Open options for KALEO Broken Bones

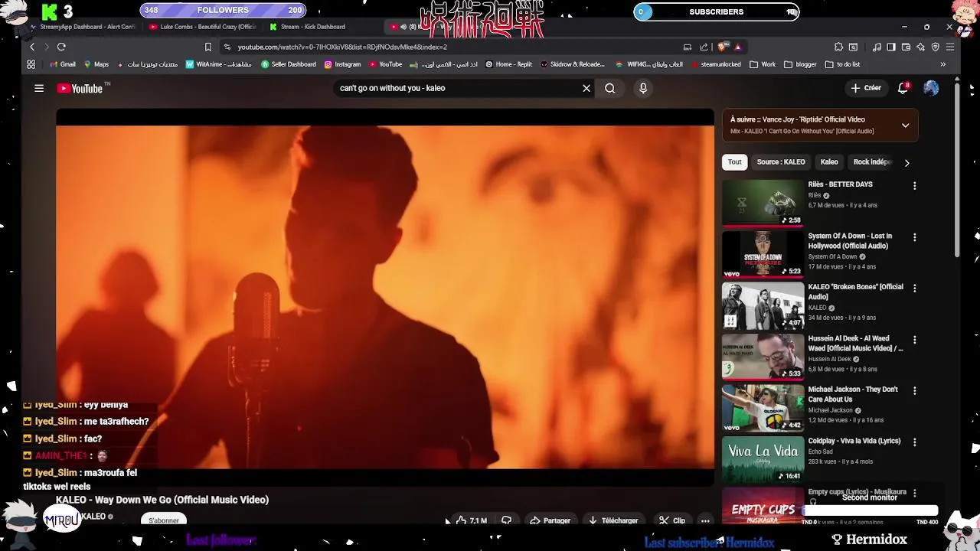click(914, 289)
